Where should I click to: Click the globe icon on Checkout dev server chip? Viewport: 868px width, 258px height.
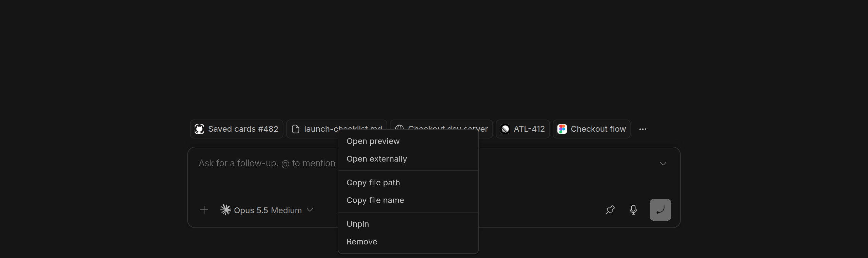pos(399,127)
